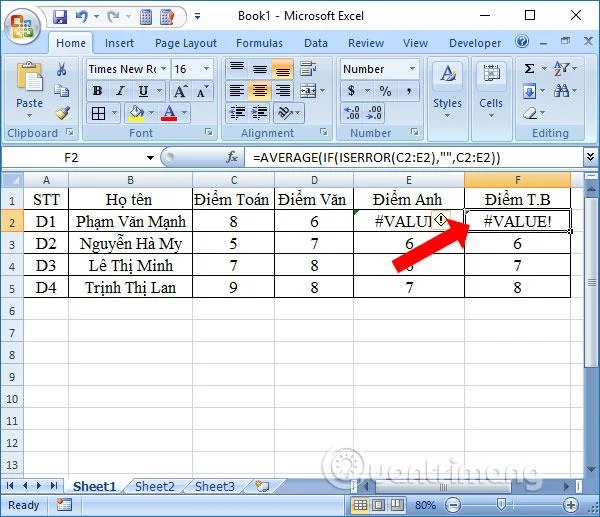Click the Sort and Filter icon
This screenshot has width=600, height=517.
(x=561, y=69)
